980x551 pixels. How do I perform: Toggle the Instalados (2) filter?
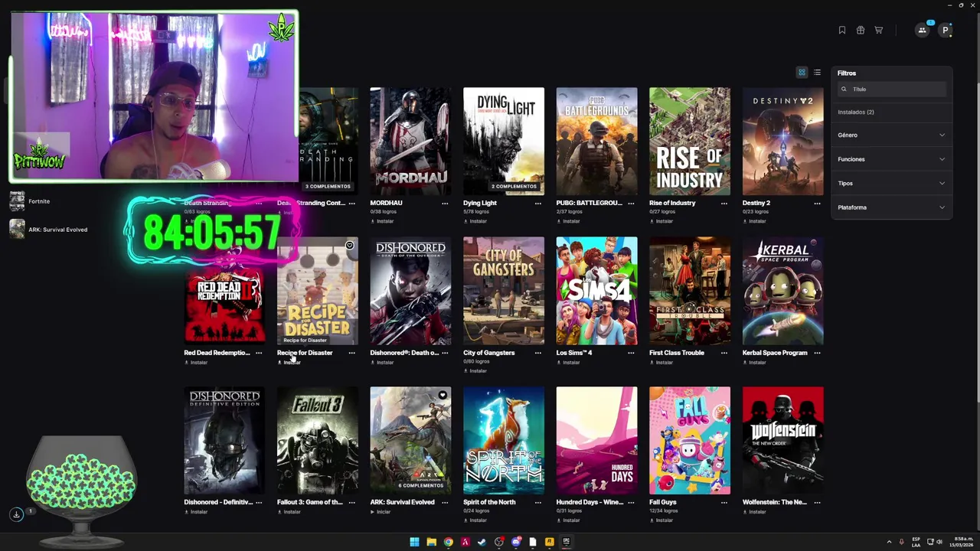(x=856, y=112)
